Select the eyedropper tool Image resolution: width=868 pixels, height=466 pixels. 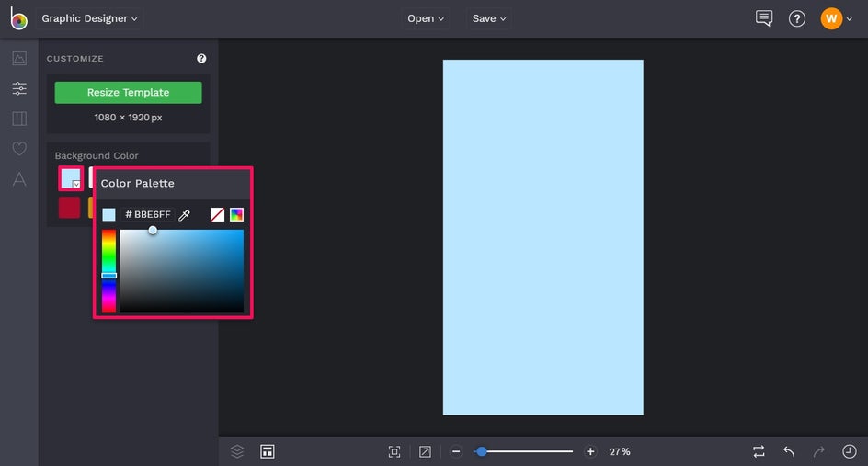tap(184, 215)
